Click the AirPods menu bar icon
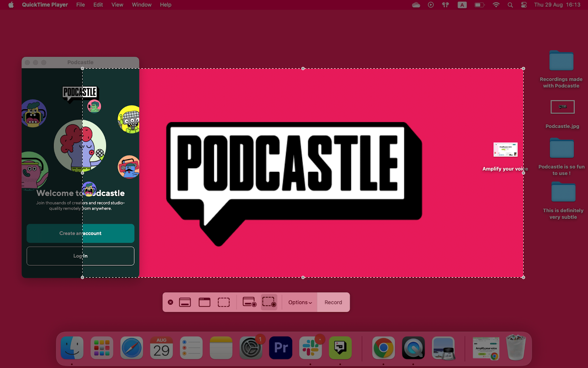This screenshot has height=368, width=588. pyautogui.click(x=445, y=5)
